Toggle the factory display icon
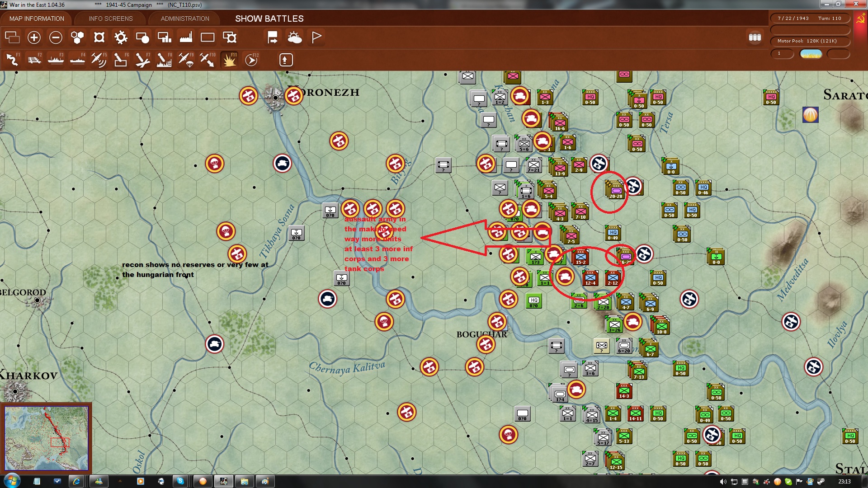 (186, 37)
